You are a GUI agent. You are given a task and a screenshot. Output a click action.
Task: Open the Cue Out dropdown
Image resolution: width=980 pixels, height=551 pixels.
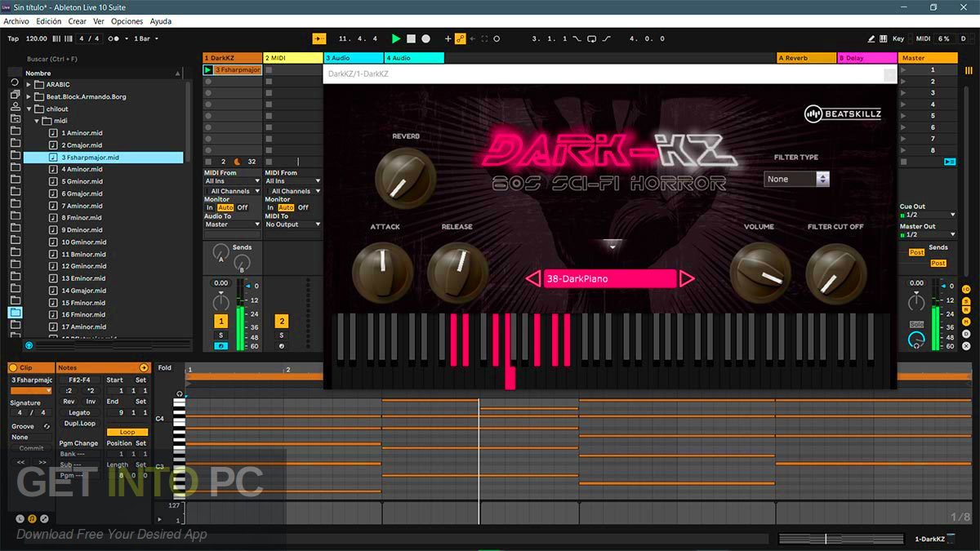pos(928,215)
